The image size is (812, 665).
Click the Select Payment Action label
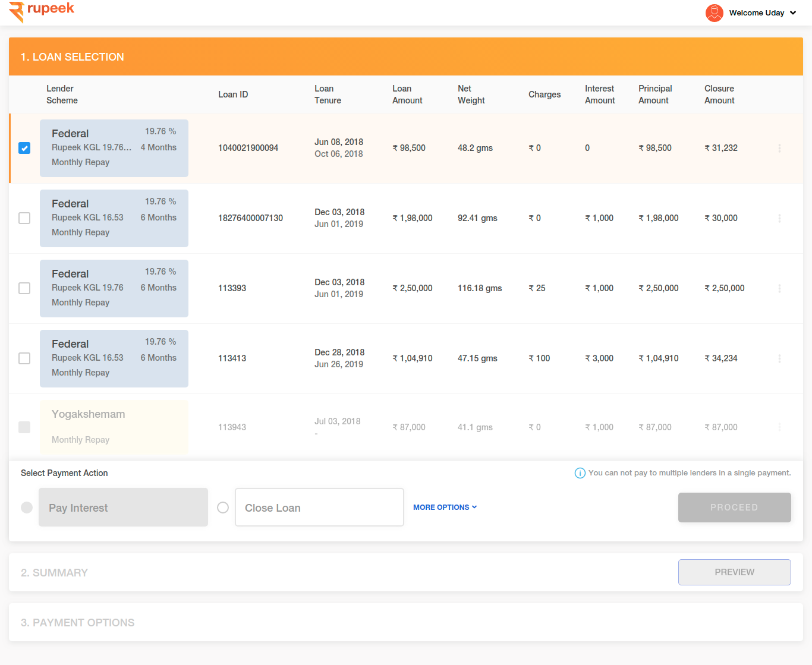click(64, 473)
